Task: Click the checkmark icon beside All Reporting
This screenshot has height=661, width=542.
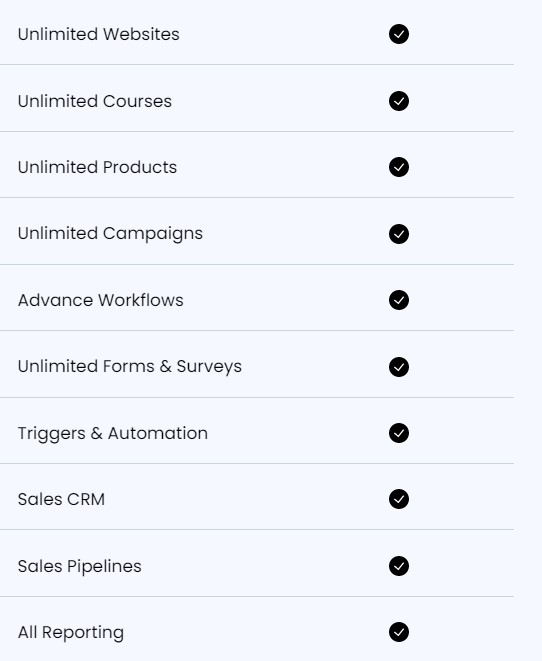Action: click(x=399, y=632)
